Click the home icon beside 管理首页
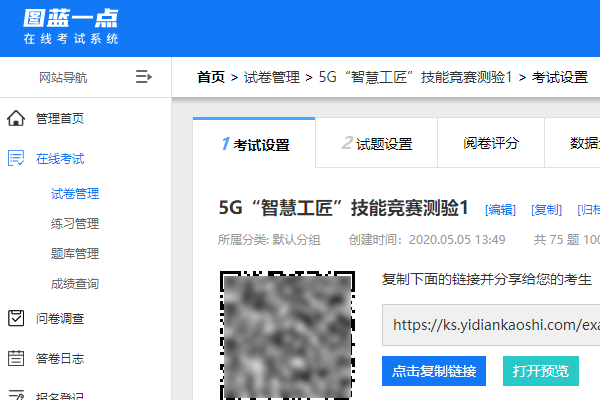 pyautogui.click(x=16, y=118)
